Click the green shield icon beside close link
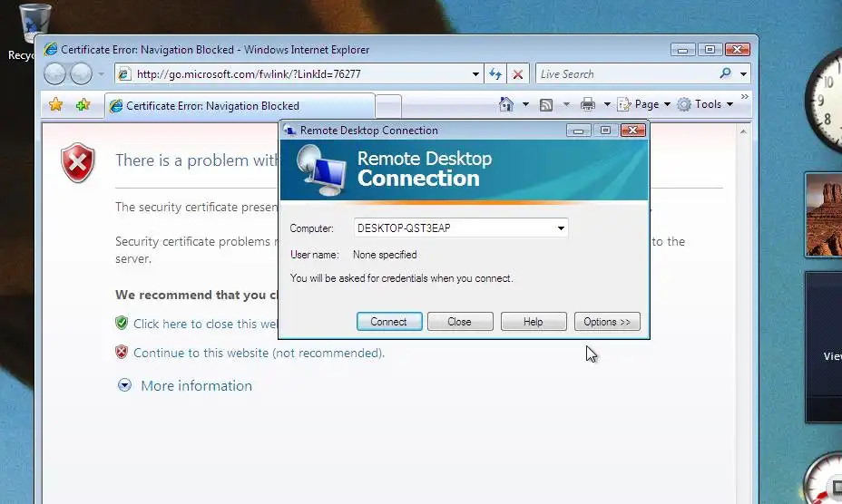 [122, 323]
